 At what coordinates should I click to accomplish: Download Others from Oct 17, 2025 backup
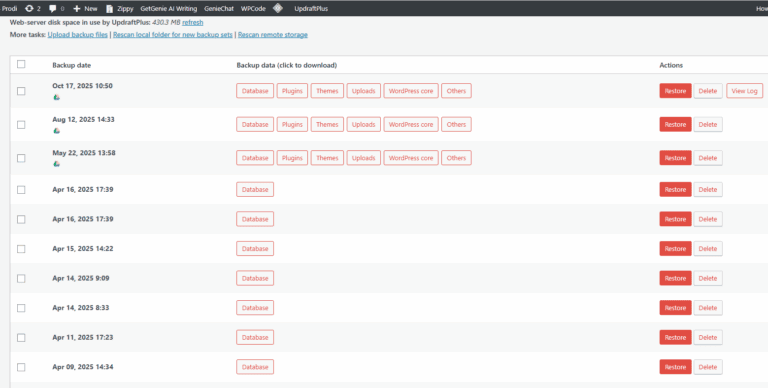click(456, 91)
